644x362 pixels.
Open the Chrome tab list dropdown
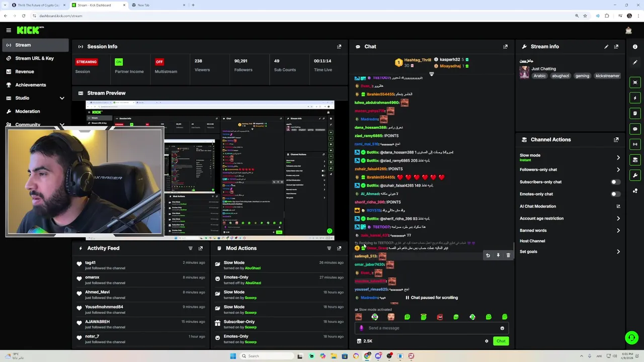tap(5, 5)
